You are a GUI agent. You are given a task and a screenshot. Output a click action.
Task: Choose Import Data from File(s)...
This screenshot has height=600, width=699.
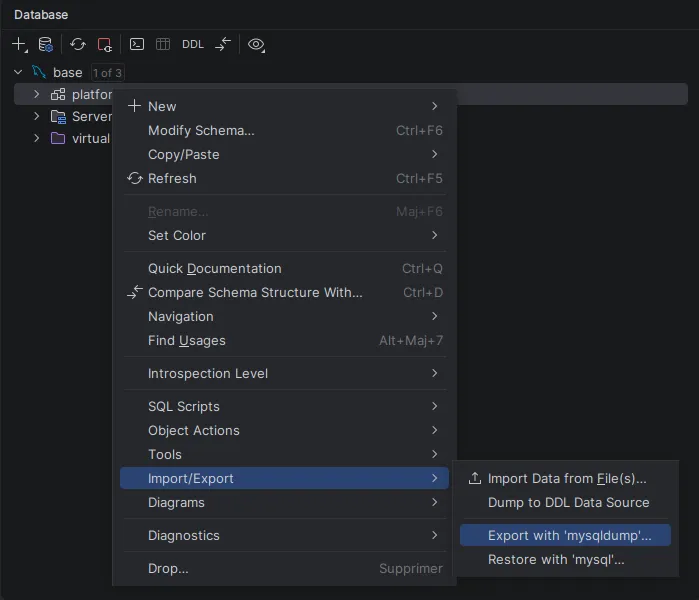(x=565, y=478)
